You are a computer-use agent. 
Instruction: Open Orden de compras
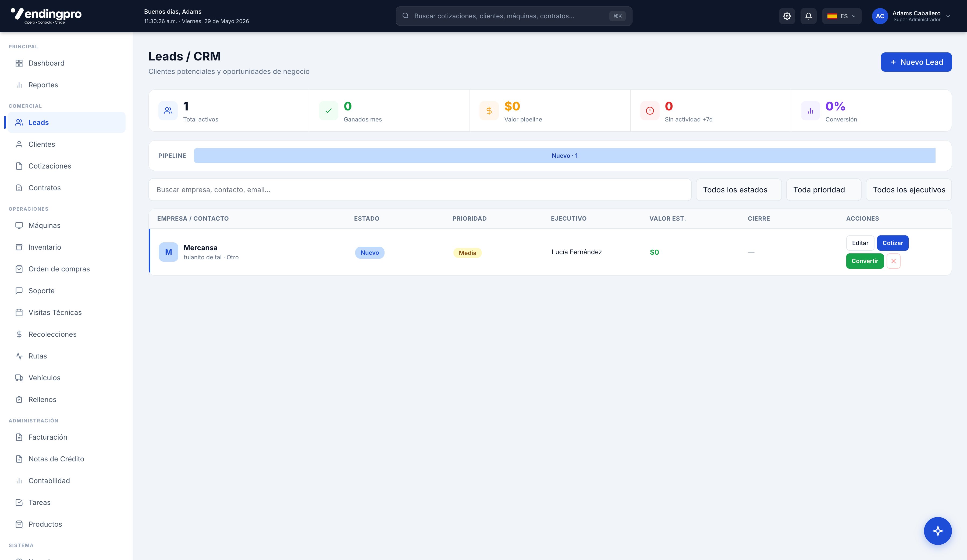(66, 269)
